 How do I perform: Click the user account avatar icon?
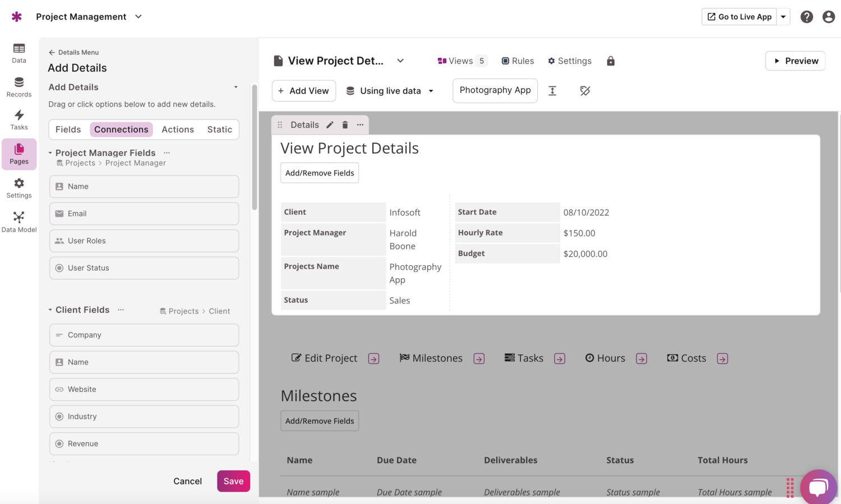pyautogui.click(x=828, y=17)
